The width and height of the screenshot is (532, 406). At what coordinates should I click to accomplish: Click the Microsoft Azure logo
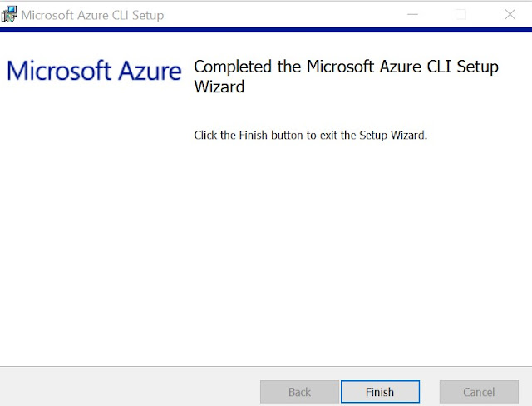pos(94,71)
